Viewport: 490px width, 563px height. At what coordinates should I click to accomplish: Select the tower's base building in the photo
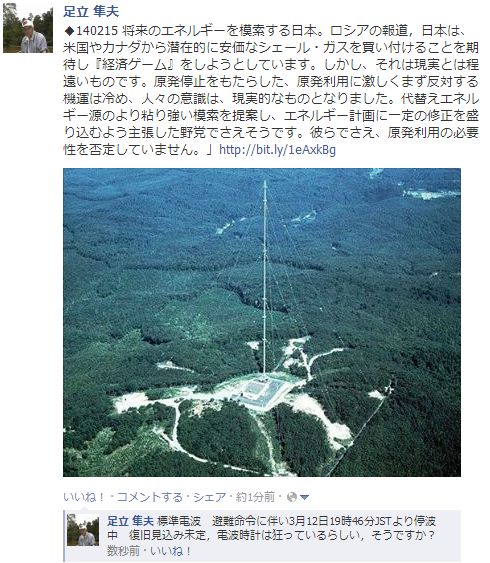tap(264, 392)
